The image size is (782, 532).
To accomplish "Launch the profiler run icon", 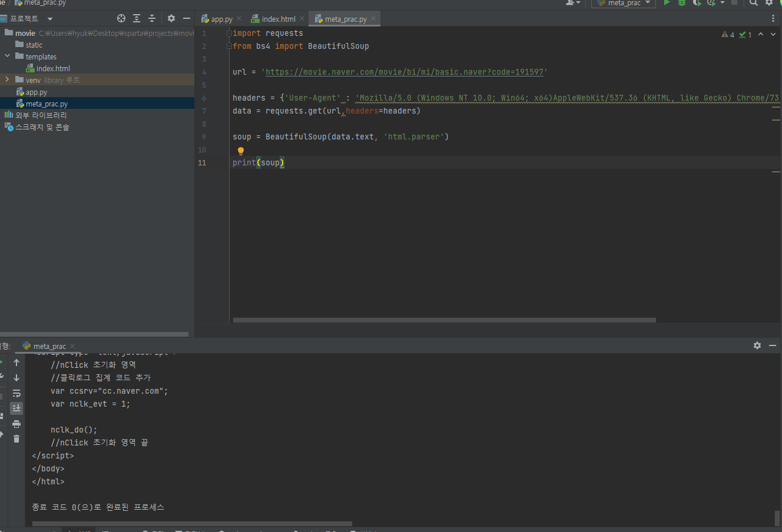I will tap(711, 3).
